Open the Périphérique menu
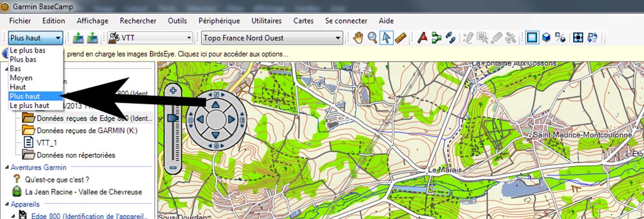Viewport: 644px width, 219px height. click(218, 21)
